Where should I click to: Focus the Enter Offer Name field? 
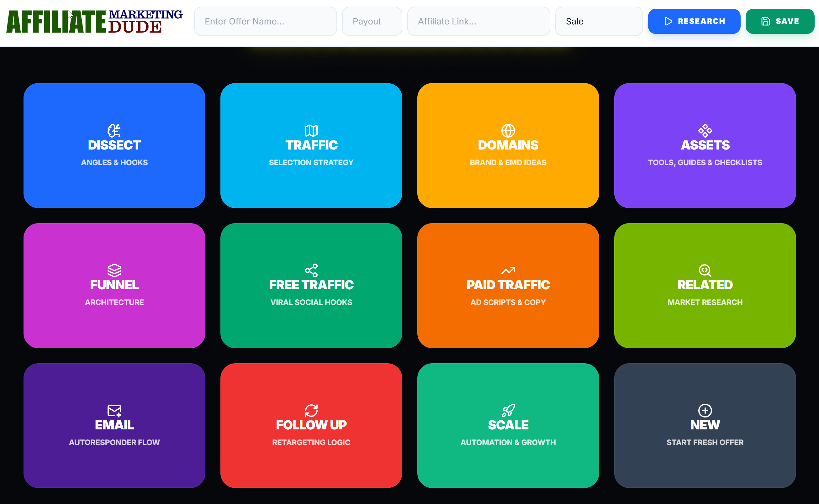(x=265, y=21)
